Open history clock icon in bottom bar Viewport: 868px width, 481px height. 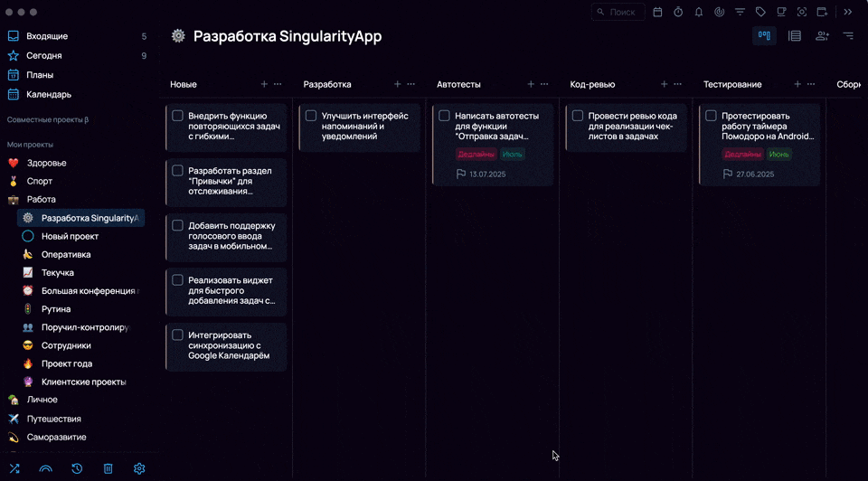click(x=77, y=469)
